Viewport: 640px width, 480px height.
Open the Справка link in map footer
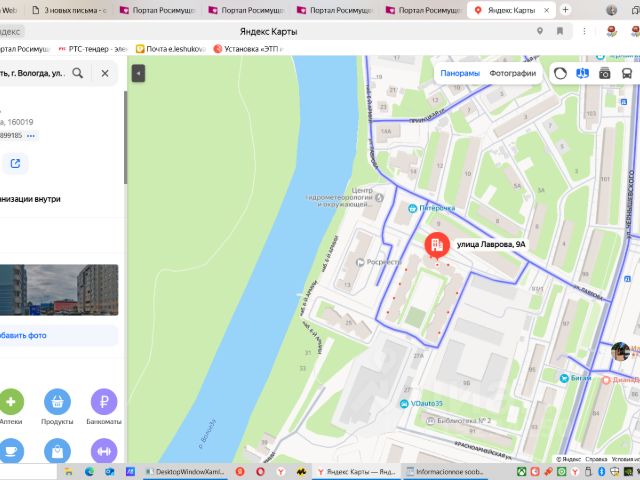coord(596,459)
